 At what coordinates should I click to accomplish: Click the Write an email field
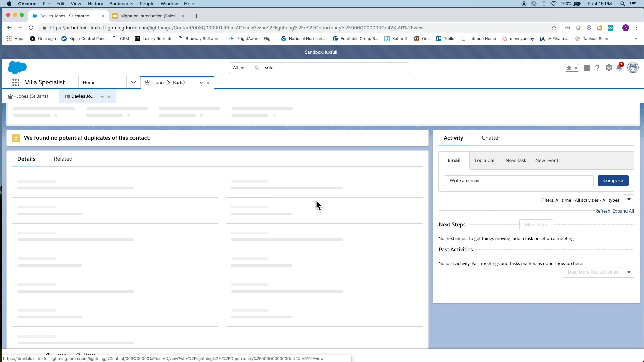(x=519, y=181)
